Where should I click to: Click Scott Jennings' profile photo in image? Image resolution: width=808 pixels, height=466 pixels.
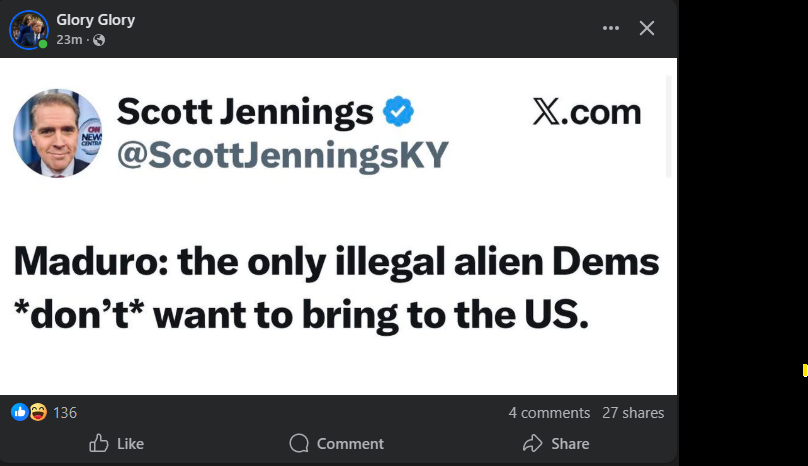tap(57, 133)
